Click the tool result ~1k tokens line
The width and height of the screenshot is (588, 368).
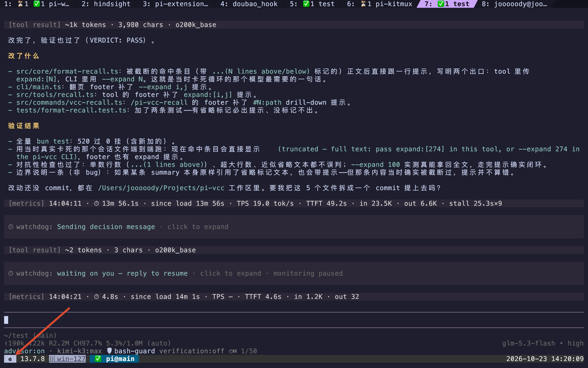[x=294, y=25]
